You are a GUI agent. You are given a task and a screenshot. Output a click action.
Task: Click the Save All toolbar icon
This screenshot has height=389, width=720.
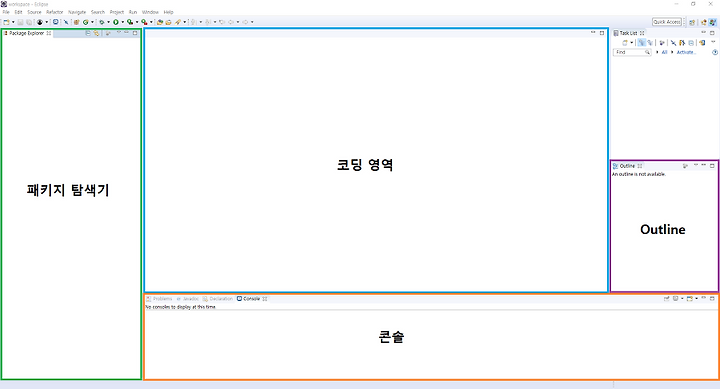tap(29, 22)
